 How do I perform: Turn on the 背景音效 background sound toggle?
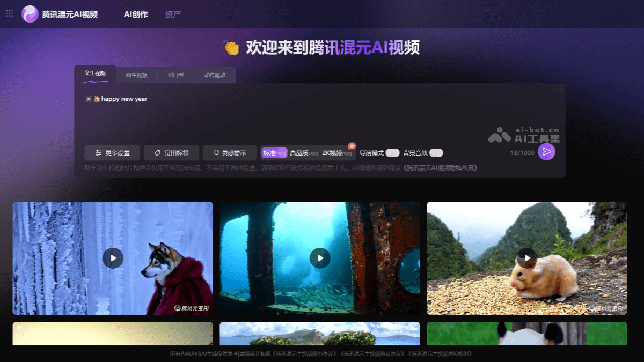click(436, 152)
